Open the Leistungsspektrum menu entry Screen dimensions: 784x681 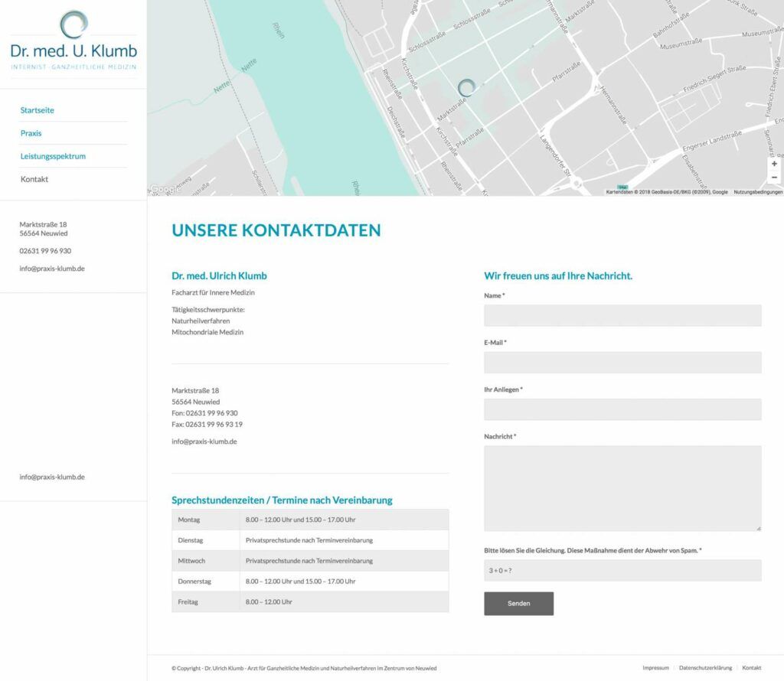click(x=53, y=156)
